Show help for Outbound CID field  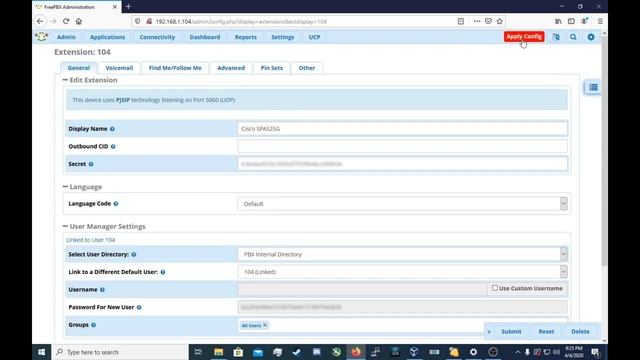[x=113, y=147]
